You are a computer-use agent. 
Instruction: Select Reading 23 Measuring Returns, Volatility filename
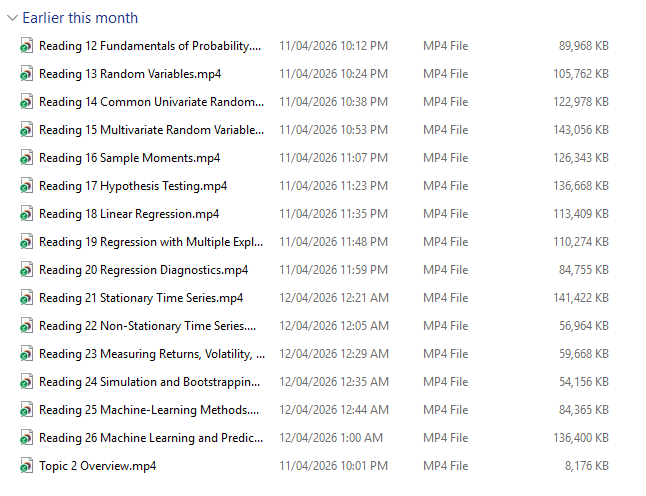tap(151, 354)
